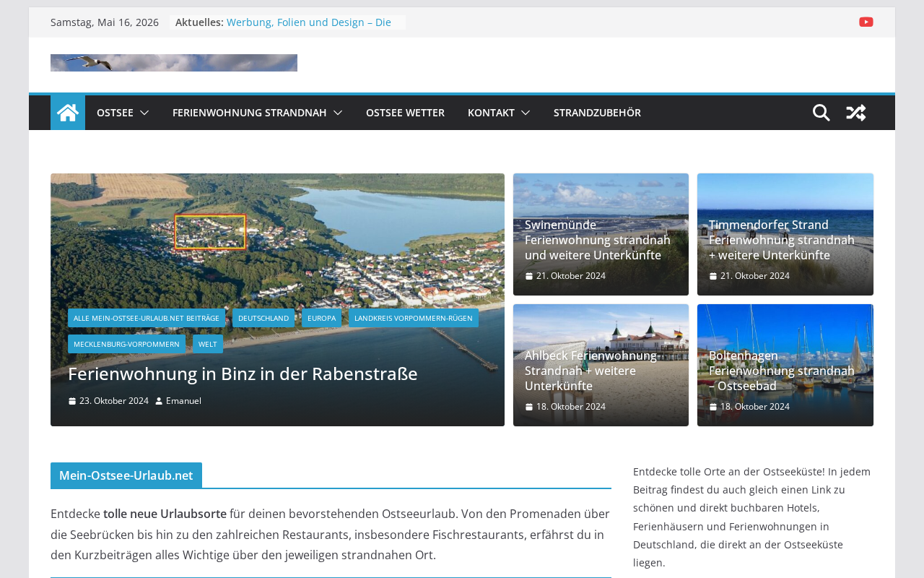Viewport: 924px width, 578px height.
Task: Open the Strandzubehör menu item
Action: pos(597,113)
